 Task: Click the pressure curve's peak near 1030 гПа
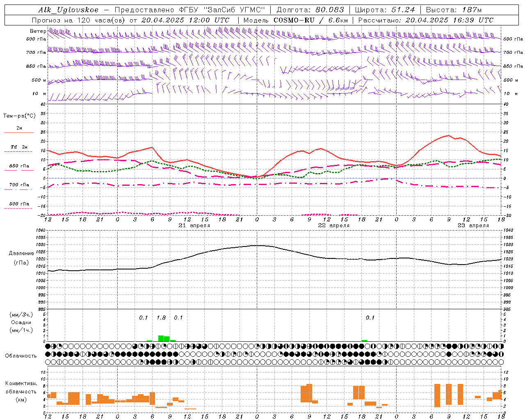coord(258,245)
